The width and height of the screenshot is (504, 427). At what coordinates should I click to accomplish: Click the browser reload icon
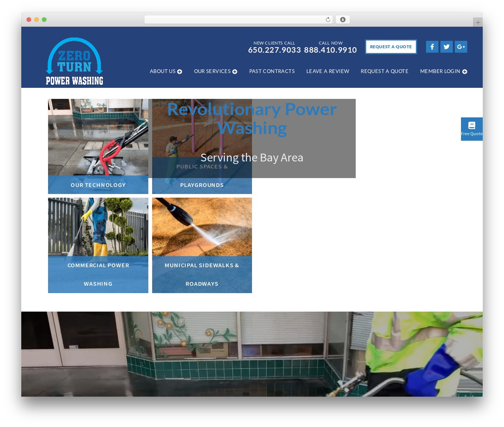(x=328, y=20)
